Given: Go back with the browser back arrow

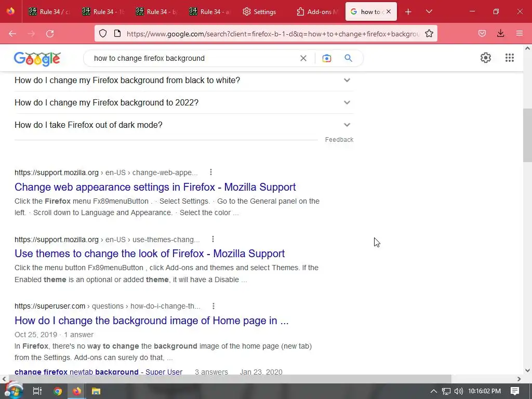Looking at the screenshot, I should (x=12, y=34).
